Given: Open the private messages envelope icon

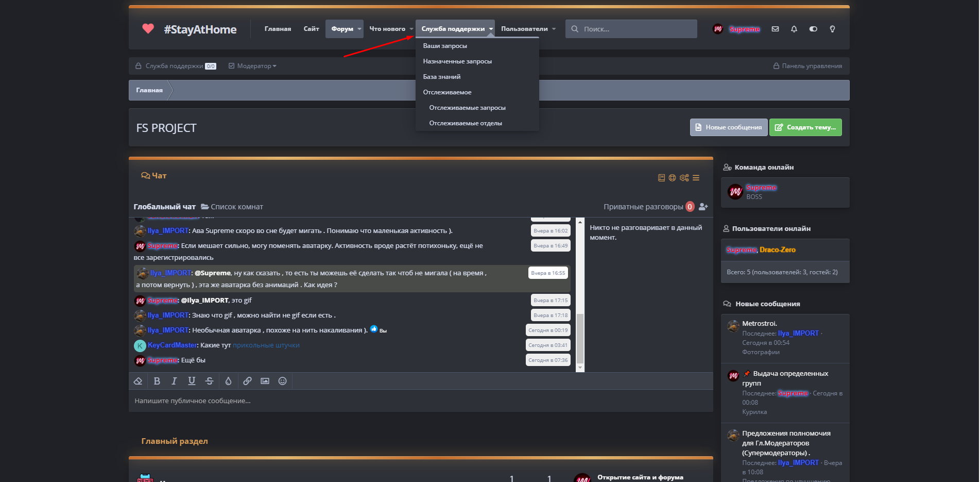Looking at the screenshot, I should click(x=775, y=29).
